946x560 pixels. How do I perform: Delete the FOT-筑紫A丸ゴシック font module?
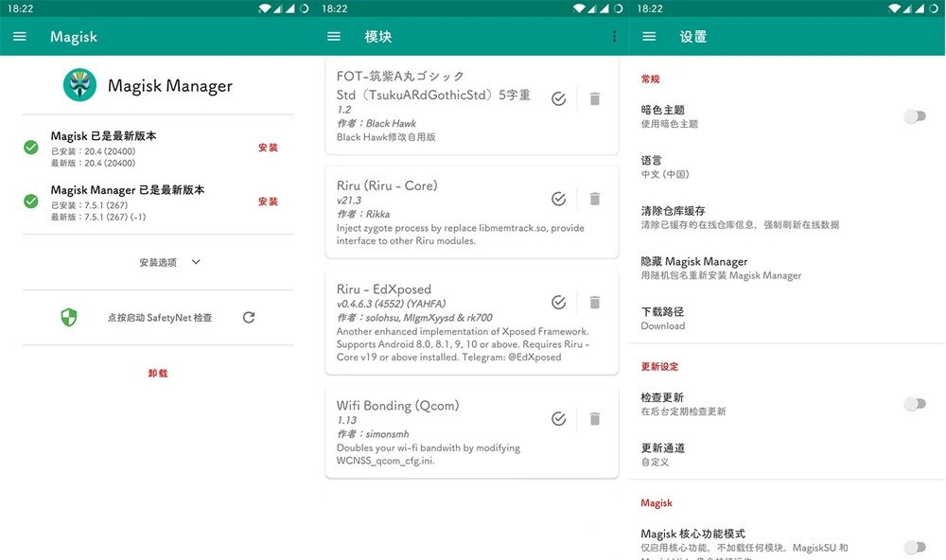coord(595,98)
